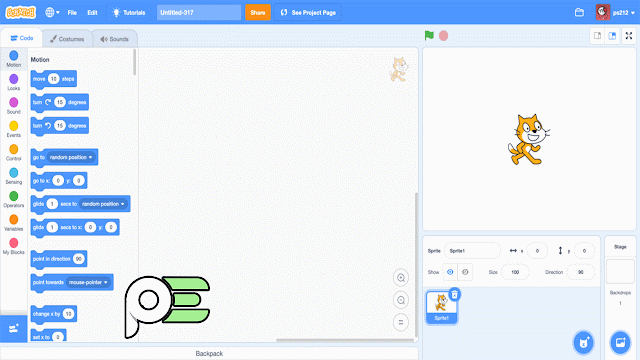
Task: Expand the Backpack panel
Action: tap(209, 353)
